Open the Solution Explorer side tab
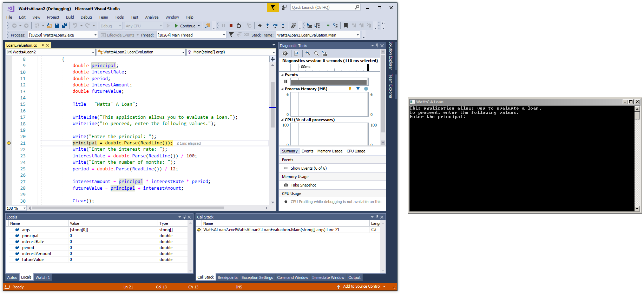This screenshot has height=294, width=644. pos(390,55)
